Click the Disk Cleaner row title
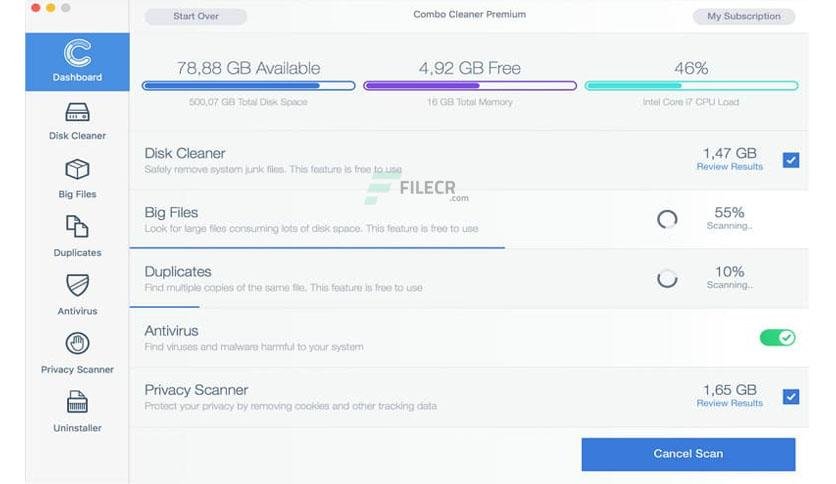The image size is (836, 484). (x=184, y=154)
